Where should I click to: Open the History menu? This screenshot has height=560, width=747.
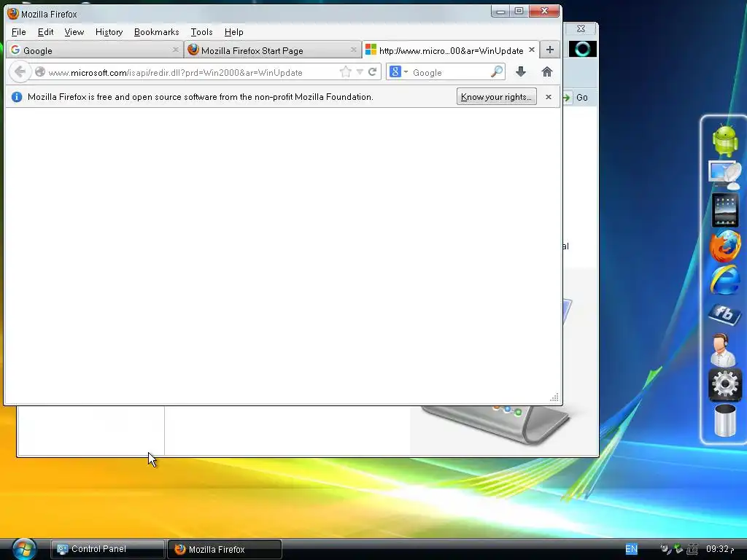coord(109,32)
